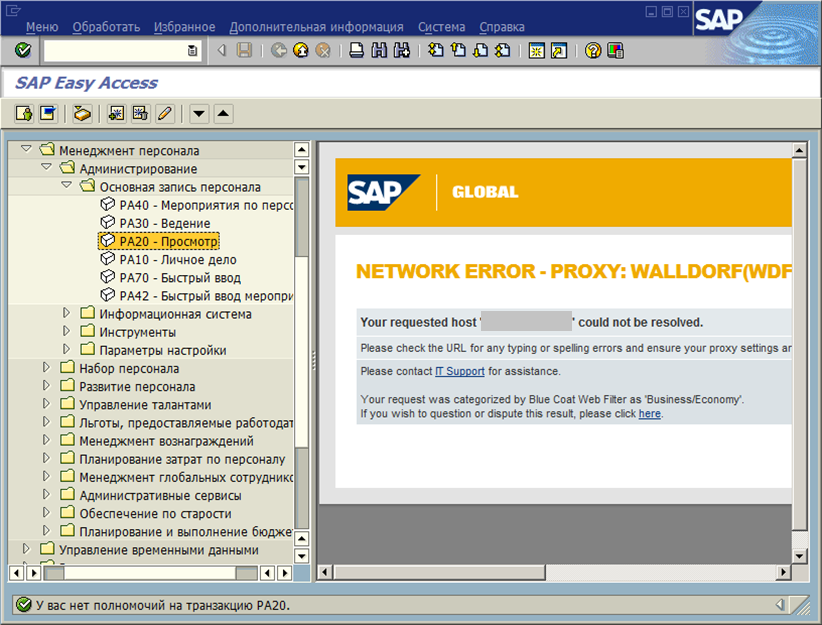Collapse the Менеджмент персонала folder

[x=26, y=149]
